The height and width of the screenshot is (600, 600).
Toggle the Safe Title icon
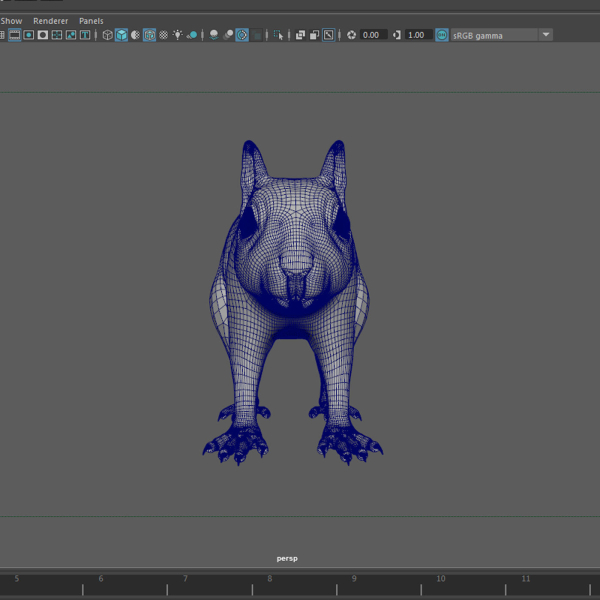click(85, 35)
